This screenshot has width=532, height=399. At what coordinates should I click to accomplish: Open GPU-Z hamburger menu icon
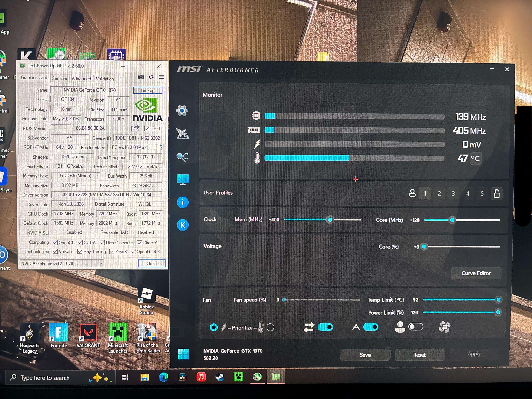pyautogui.click(x=161, y=77)
